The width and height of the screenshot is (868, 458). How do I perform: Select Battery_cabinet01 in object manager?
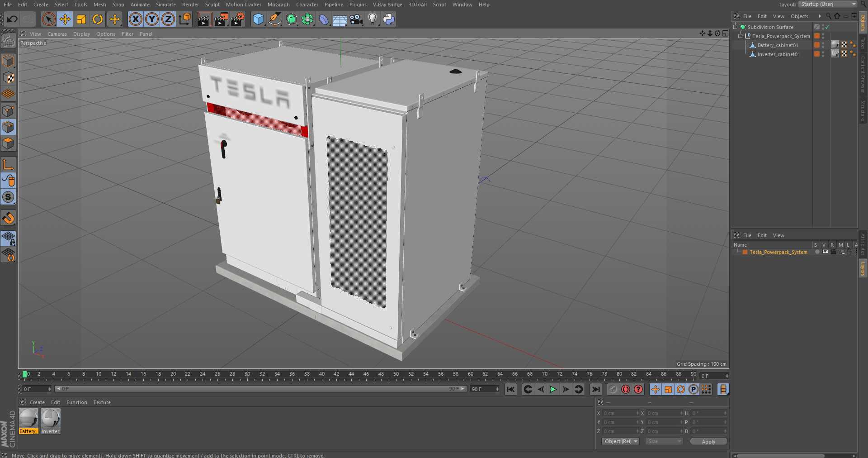tap(778, 45)
